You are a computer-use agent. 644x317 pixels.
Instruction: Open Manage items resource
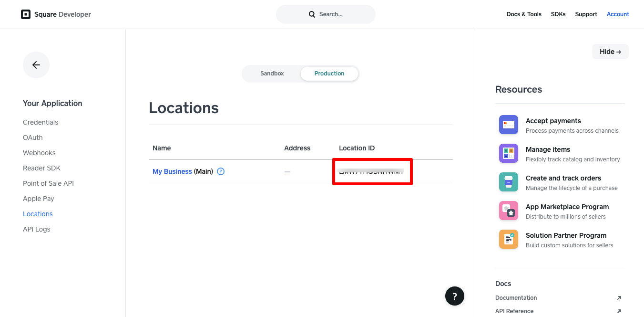548,149
